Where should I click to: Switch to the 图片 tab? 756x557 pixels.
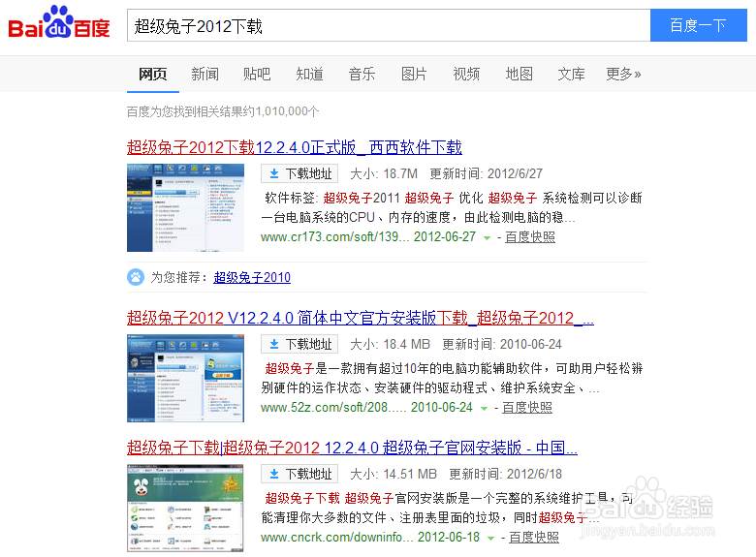coord(414,75)
